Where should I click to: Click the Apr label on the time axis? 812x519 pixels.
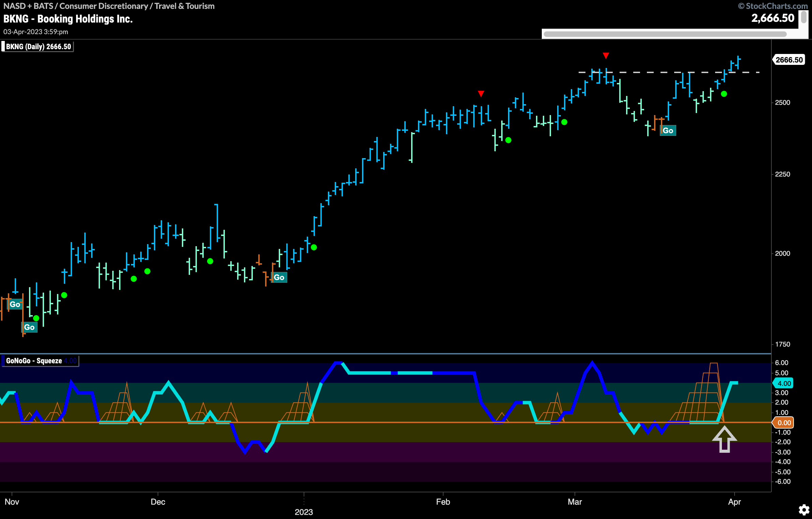point(734,502)
